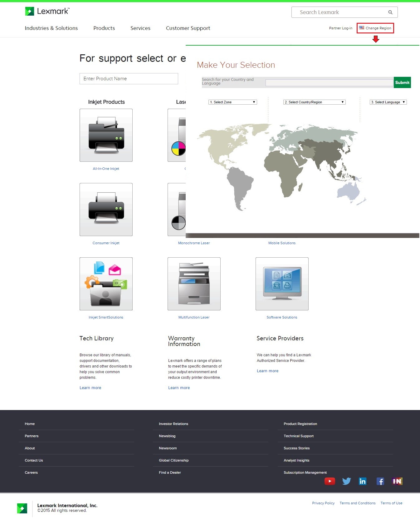Screen dimensions: 420x524
Task: Open Inkjet SmartSolutions image
Action: [x=106, y=284]
